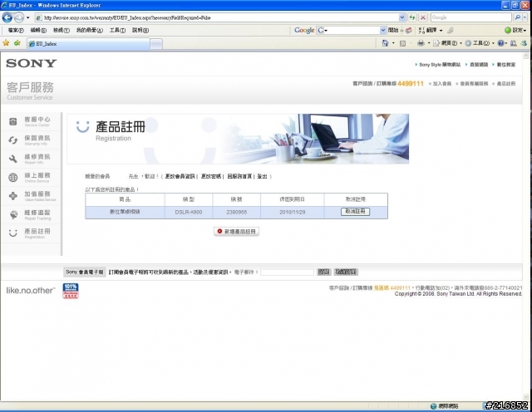Open the File (檔案) menu
Image resolution: width=532 pixels, height=412 pixels.
pos(16,30)
